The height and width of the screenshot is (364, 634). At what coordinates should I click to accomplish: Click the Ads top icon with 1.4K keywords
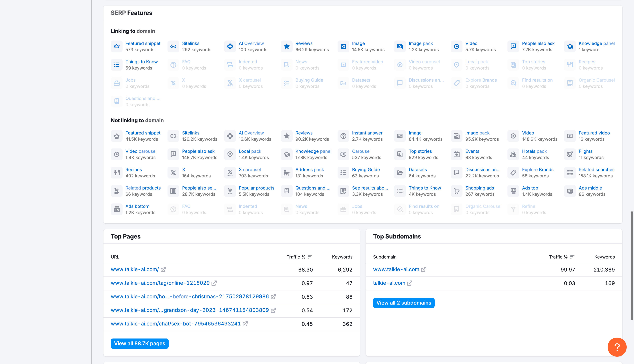point(513,191)
